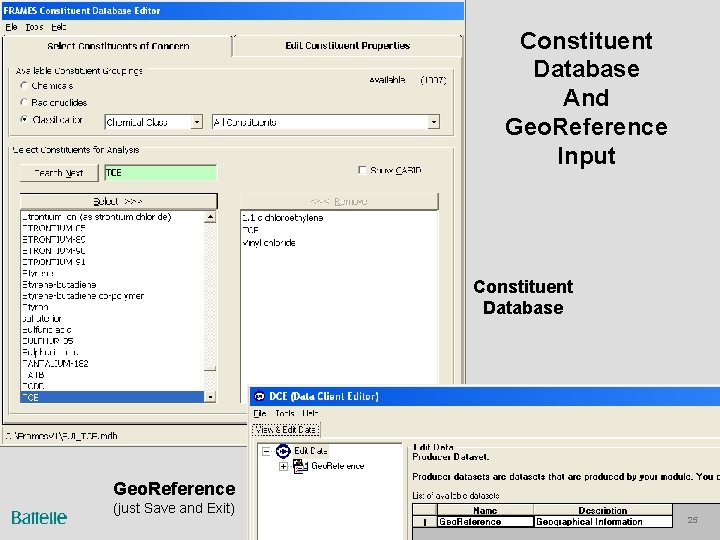The image size is (720, 540).
Task: Click the GeoReference tree label
Action: pos(338,466)
